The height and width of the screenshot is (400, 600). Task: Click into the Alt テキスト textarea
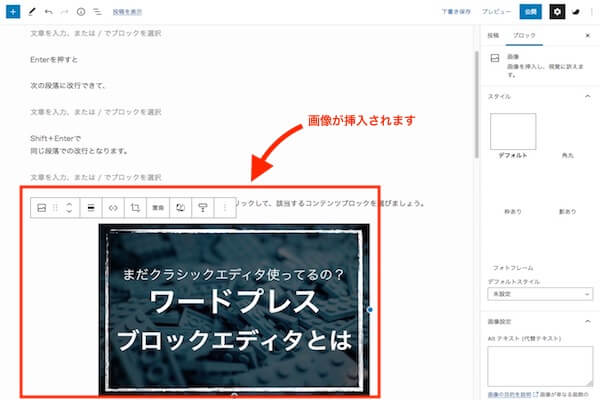click(540, 366)
